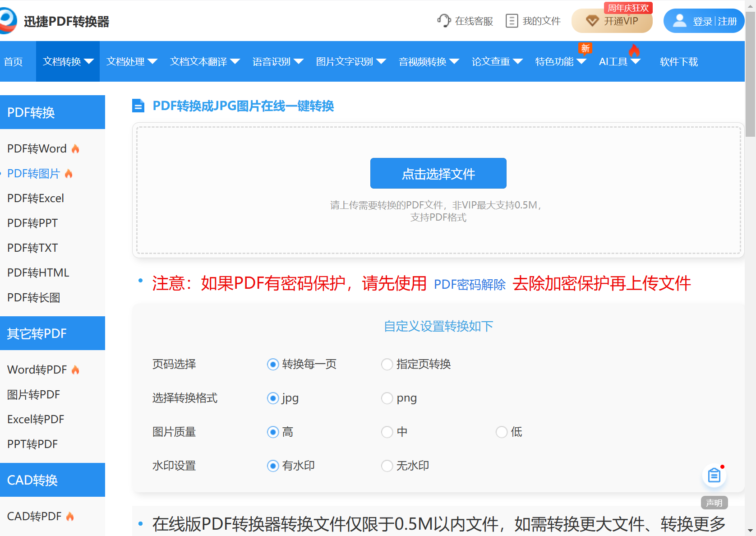The image size is (756, 536).
Task: Open 在线客服 via the headset icon
Action: click(x=443, y=20)
